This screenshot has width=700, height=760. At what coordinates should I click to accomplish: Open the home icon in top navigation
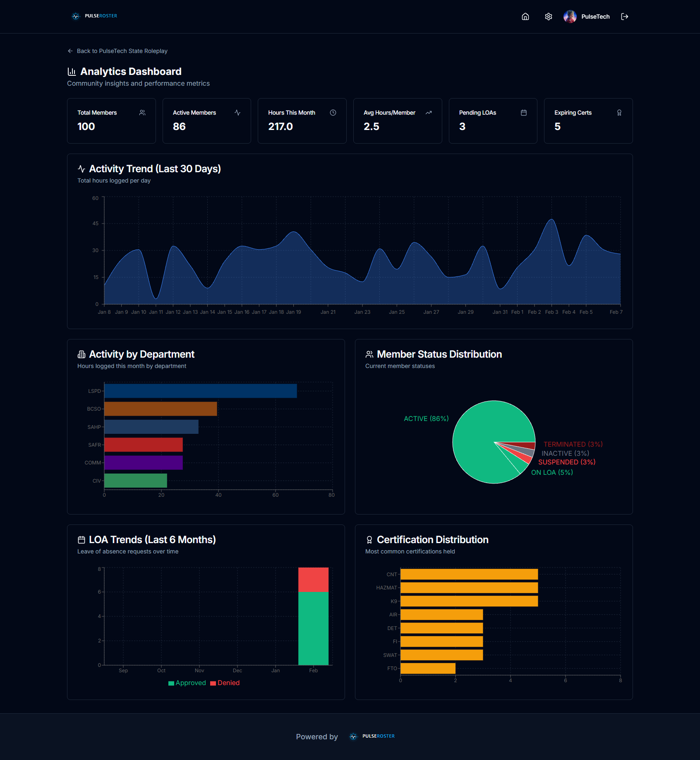click(x=525, y=17)
